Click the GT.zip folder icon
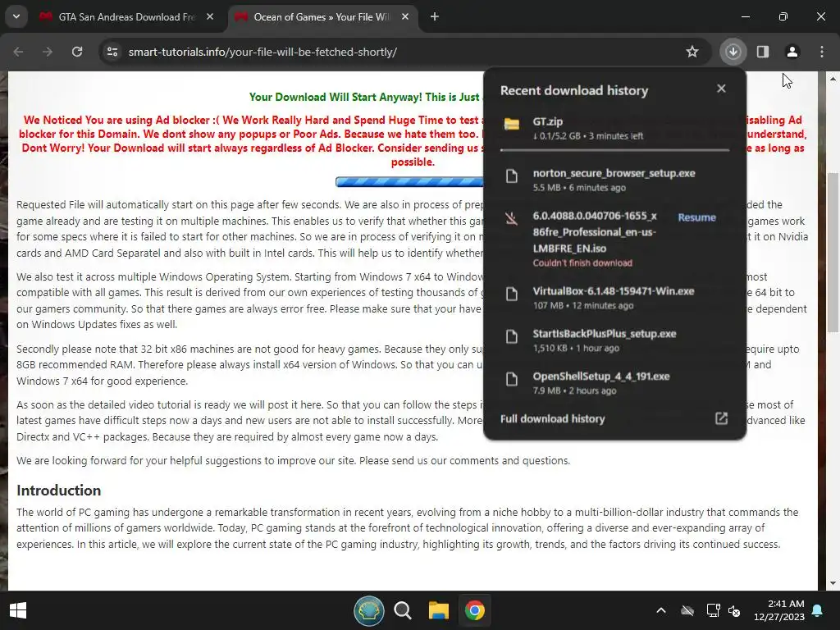840x630 pixels. [x=512, y=125]
